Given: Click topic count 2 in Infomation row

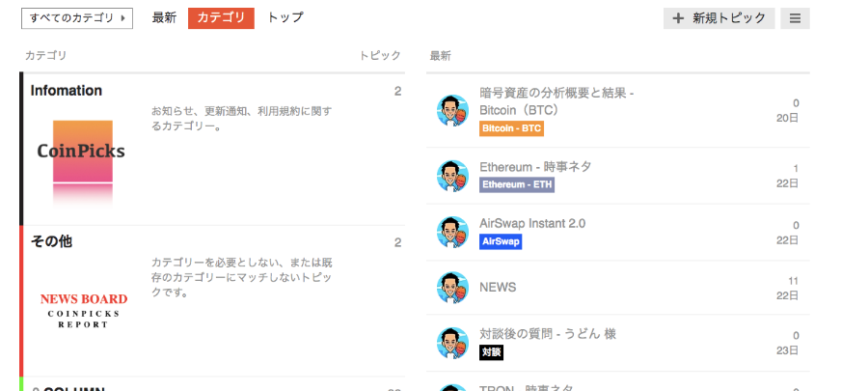Looking at the screenshot, I should 397,92.
